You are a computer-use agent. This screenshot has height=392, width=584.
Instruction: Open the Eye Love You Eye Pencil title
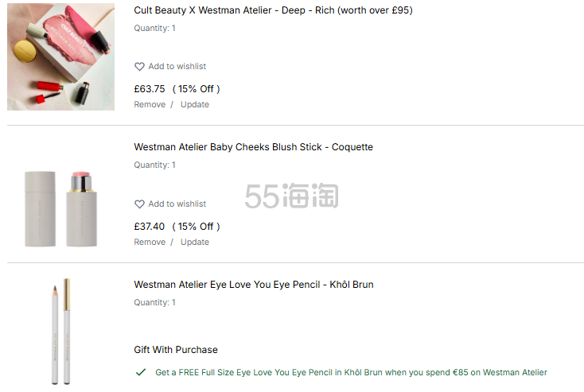click(254, 285)
